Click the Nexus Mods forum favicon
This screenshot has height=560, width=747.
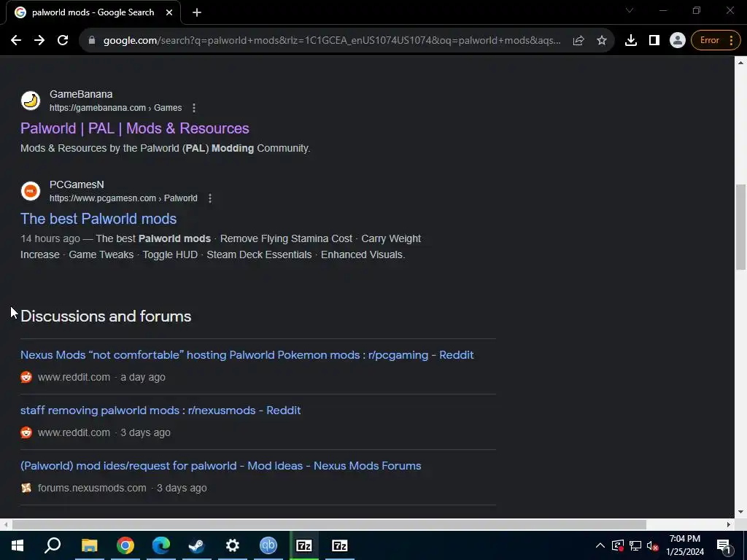pyautogui.click(x=26, y=488)
